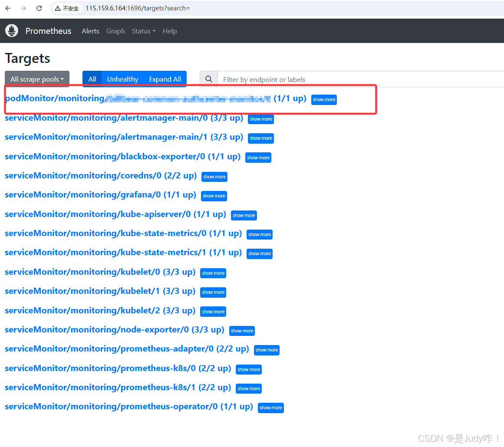
Task: Show more for blackbox-exporter/0
Action: tap(258, 158)
